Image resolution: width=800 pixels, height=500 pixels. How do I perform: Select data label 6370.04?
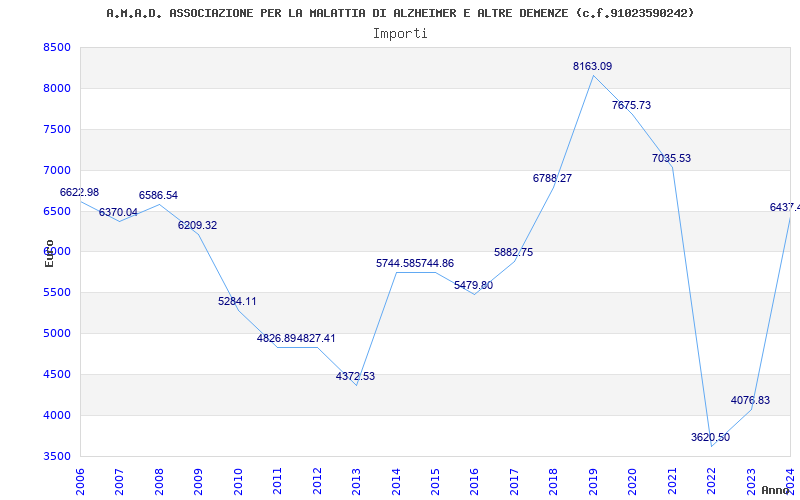(x=118, y=212)
